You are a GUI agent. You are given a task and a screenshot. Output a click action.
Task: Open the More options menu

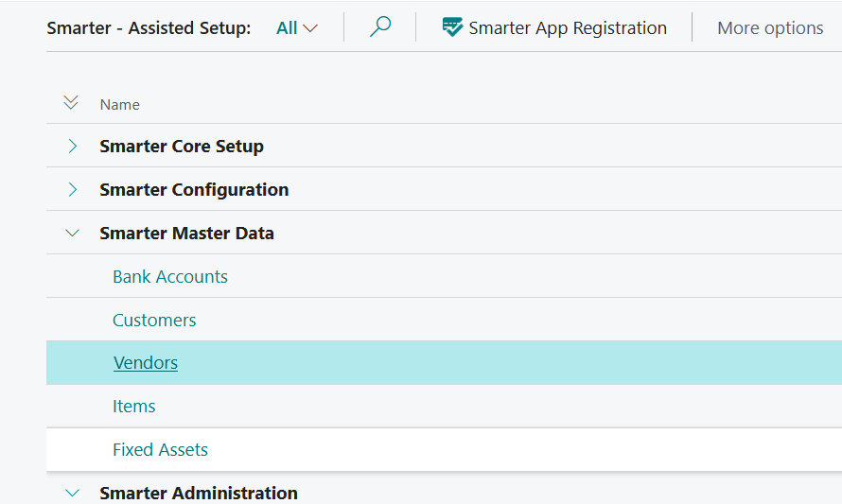tap(770, 28)
